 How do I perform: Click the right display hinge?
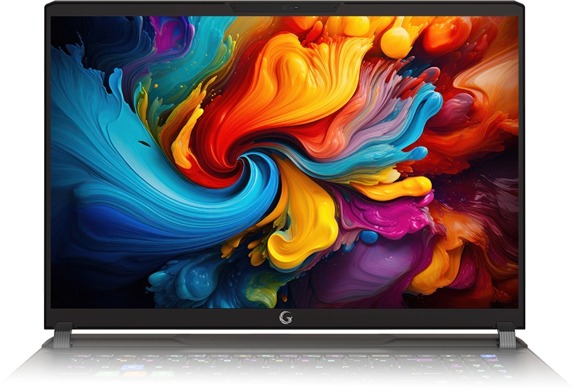506,335
